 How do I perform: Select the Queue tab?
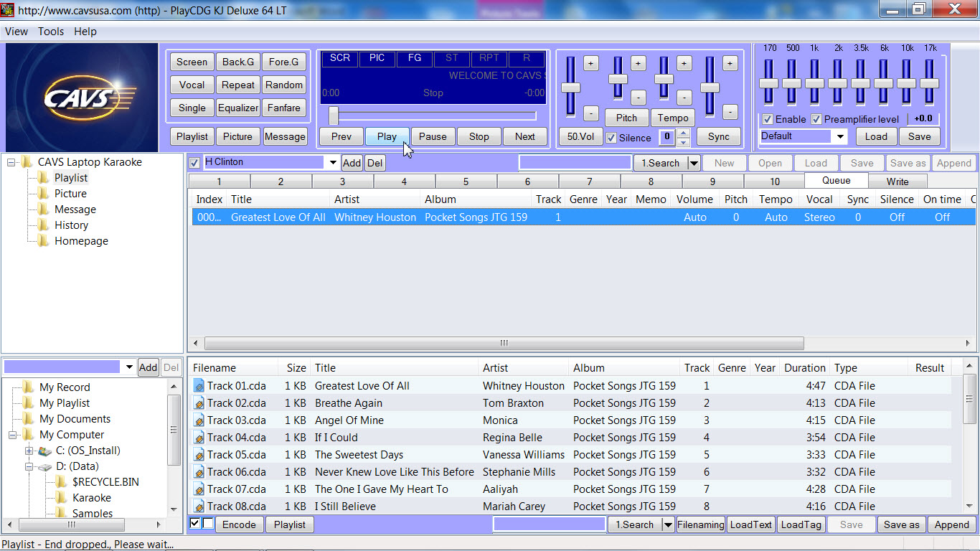point(837,181)
